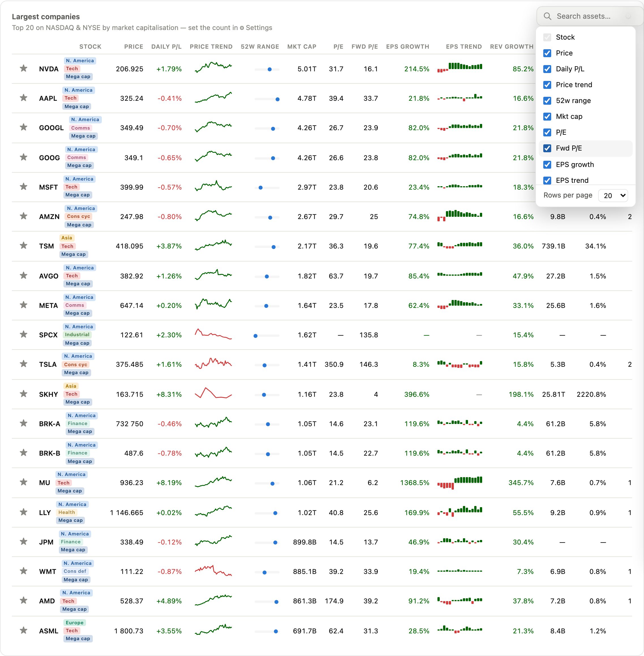
Task: Sort by REV GROWTH header
Action: pyautogui.click(x=512, y=47)
